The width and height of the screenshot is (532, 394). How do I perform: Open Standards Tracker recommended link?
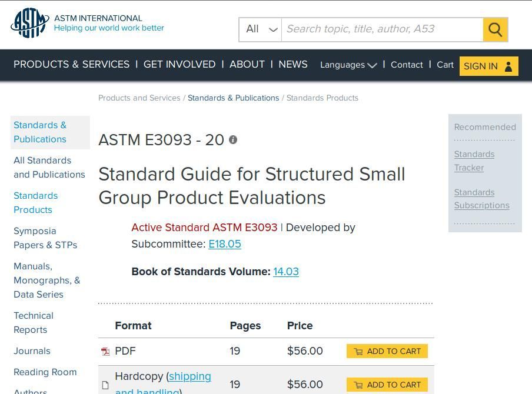point(474,161)
